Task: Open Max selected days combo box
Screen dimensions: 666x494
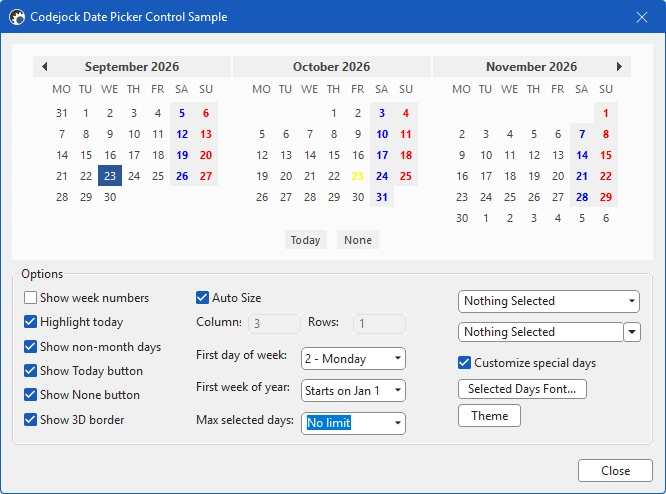Action: (x=353, y=423)
